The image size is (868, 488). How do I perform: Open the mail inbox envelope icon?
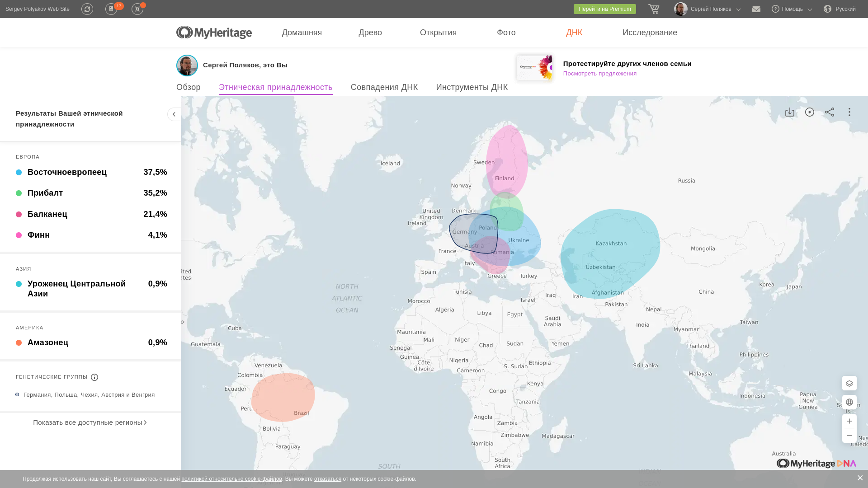click(x=756, y=9)
